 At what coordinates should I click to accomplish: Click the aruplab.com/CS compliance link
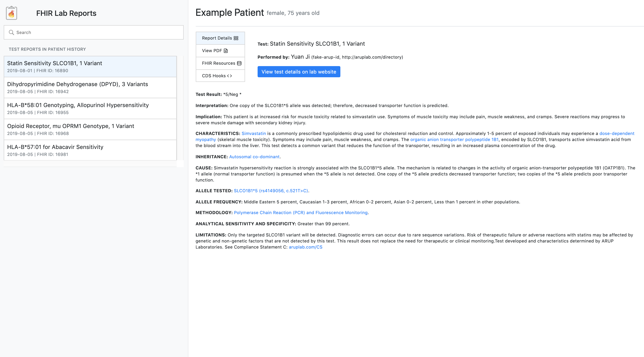click(305, 247)
